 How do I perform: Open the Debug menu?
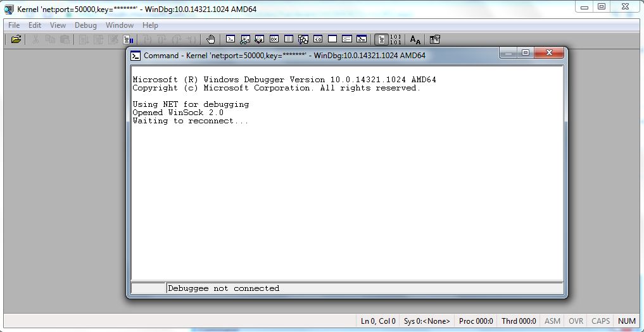(86, 25)
